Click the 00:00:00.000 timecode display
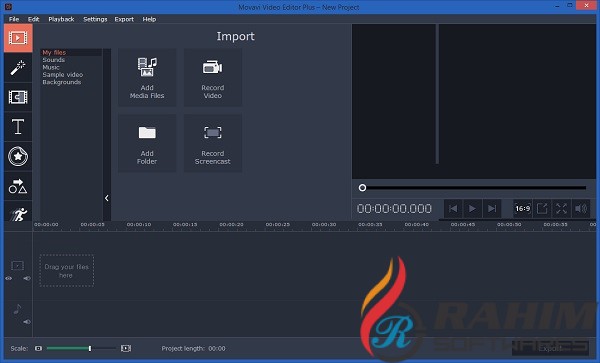Viewport: 600px width, 363px height. click(x=394, y=208)
